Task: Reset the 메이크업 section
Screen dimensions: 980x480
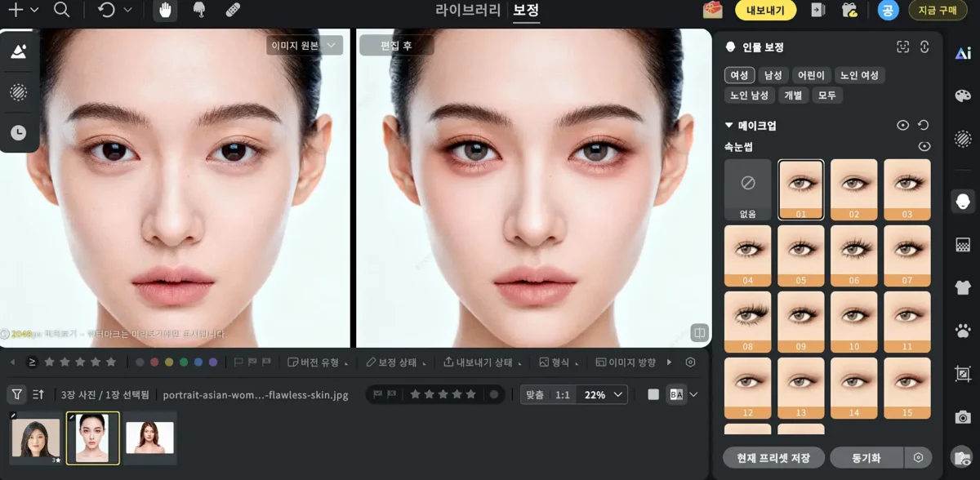Action: point(924,126)
